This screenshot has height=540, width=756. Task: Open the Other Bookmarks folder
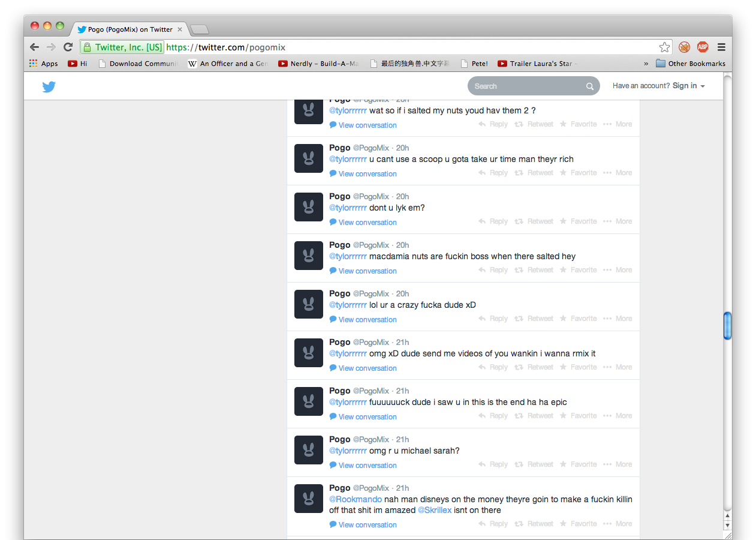pyautogui.click(x=690, y=64)
